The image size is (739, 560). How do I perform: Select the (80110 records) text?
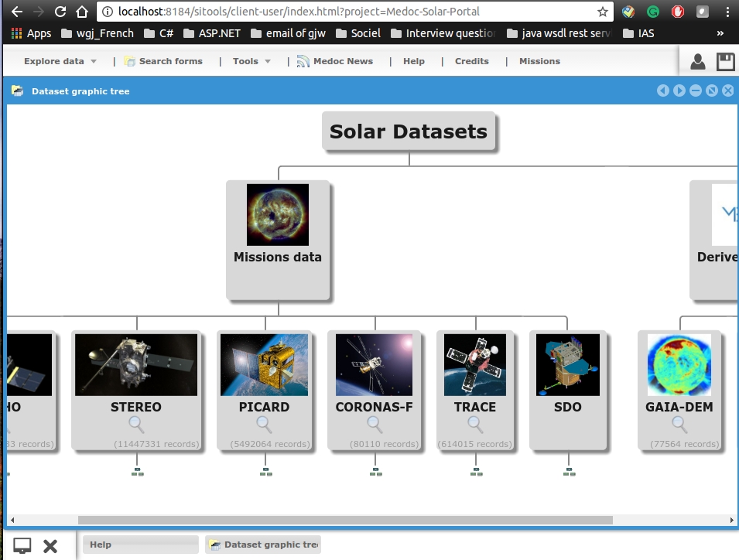tap(384, 444)
